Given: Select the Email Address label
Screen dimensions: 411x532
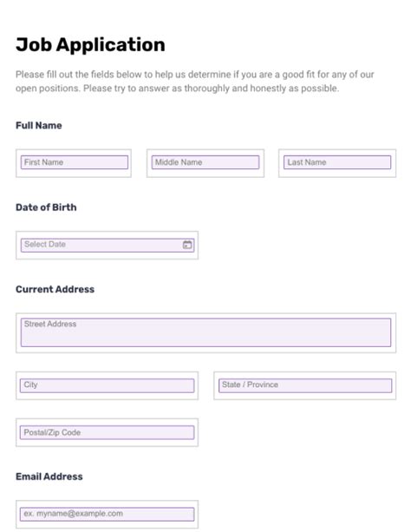Looking at the screenshot, I should (49, 476).
